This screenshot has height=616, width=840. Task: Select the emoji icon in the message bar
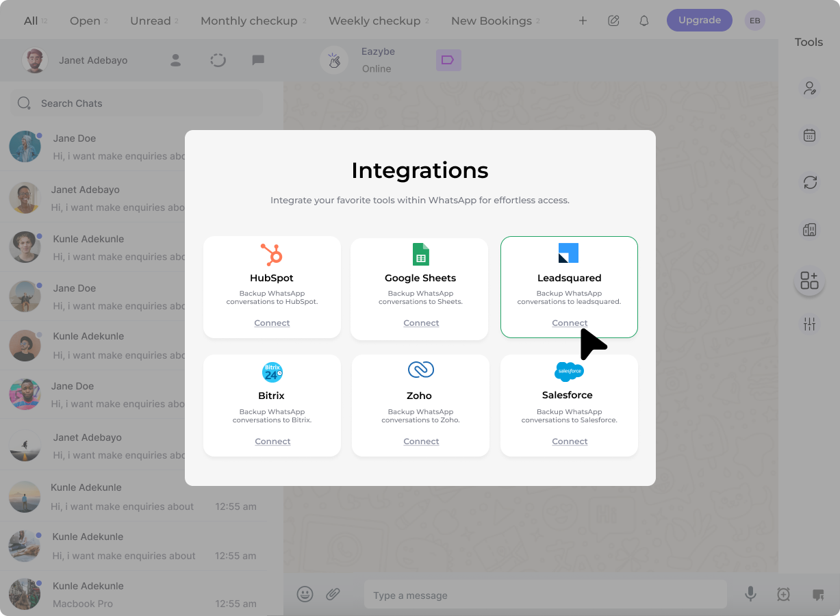tap(305, 594)
